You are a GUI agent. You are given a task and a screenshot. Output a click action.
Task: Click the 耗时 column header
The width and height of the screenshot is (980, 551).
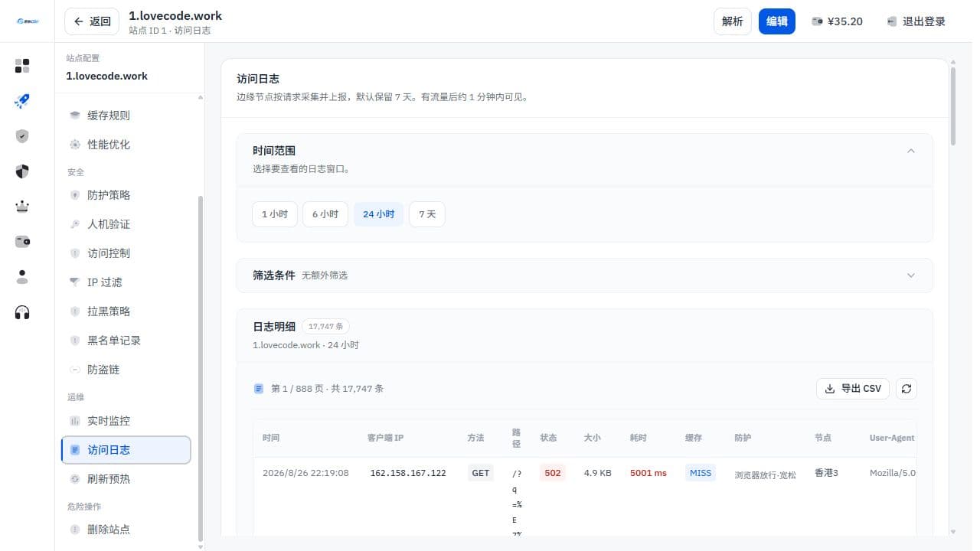pyautogui.click(x=639, y=438)
